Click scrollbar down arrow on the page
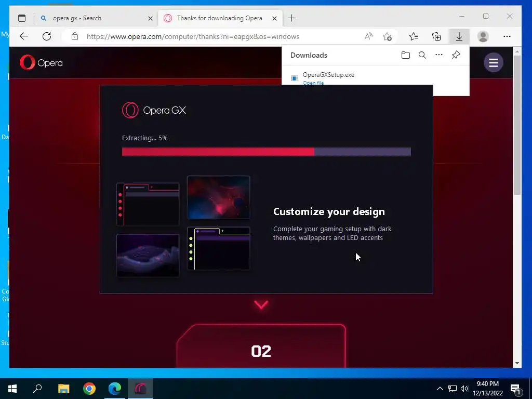This screenshot has width=532, height=399. (517, 363)
